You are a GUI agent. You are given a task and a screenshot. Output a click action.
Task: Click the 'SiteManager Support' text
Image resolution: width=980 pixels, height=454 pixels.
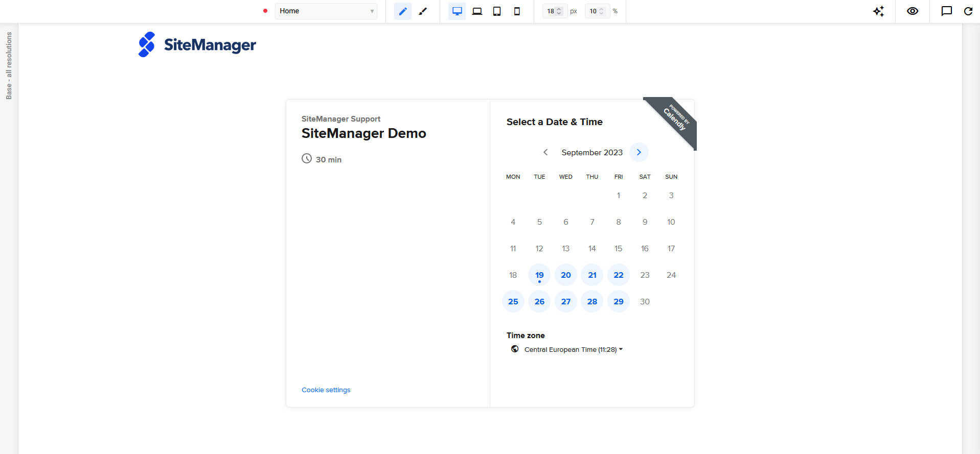[341, 119]
